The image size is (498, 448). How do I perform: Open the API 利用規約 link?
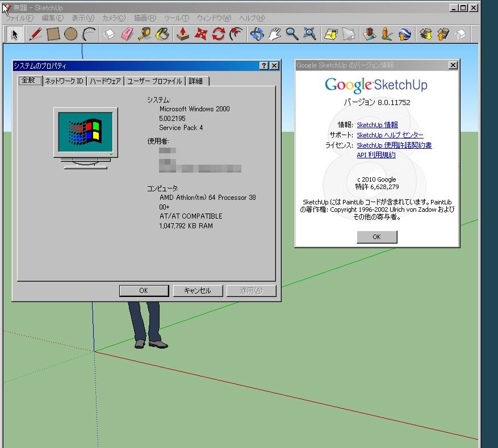(x=376, y=155)
